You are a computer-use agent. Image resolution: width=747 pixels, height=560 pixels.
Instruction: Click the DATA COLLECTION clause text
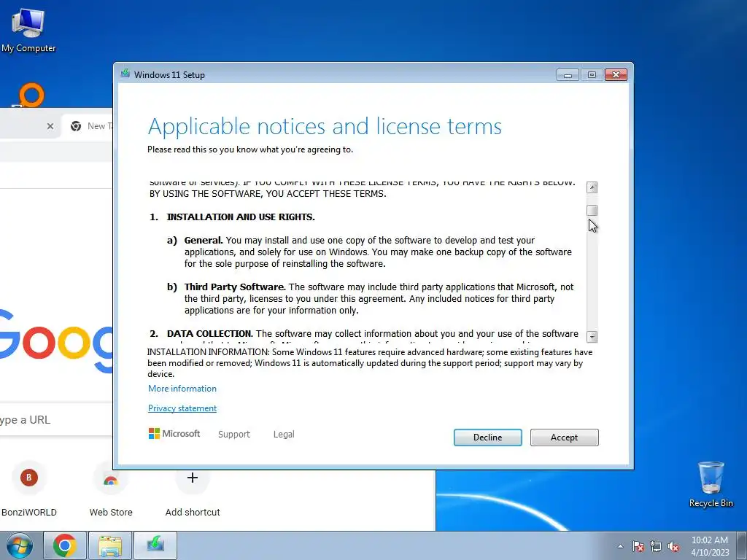372,333
